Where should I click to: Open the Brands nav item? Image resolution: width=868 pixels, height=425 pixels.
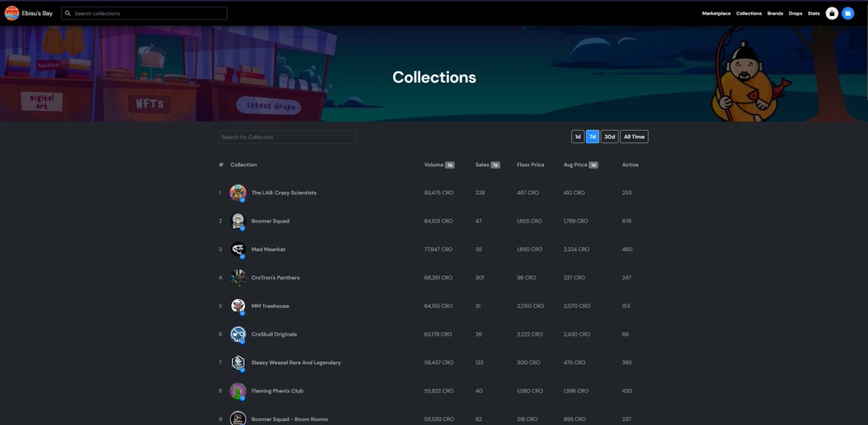[775, 13]
